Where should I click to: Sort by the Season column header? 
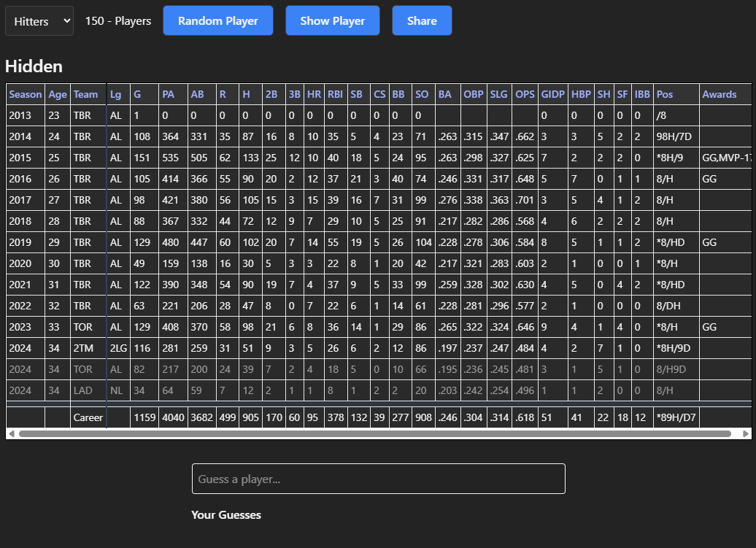25,94
